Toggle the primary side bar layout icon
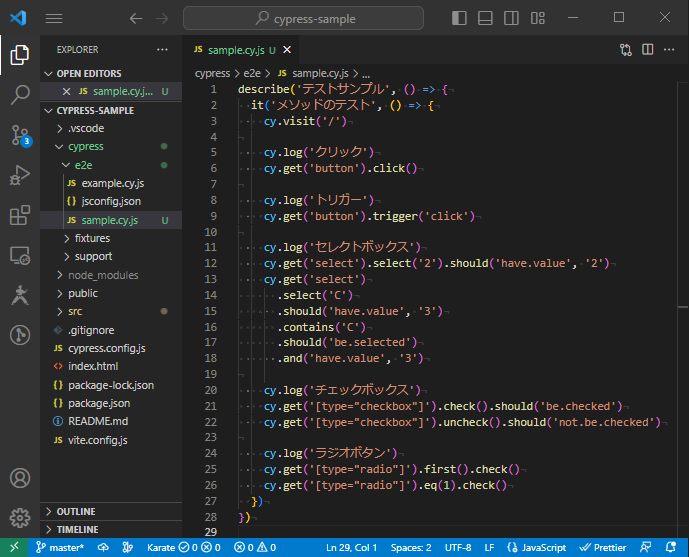Screen dimensions: 689x557 (x=459, y=18)
